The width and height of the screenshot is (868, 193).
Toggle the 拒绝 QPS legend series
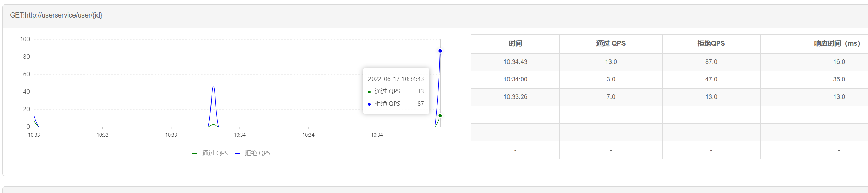252,153
